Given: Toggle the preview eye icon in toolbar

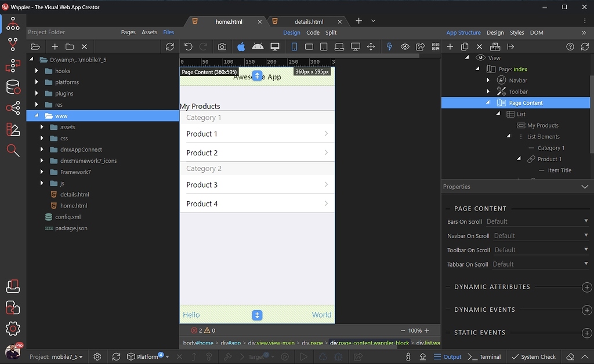Looking at the screenshot, I should tap(405, 47).
